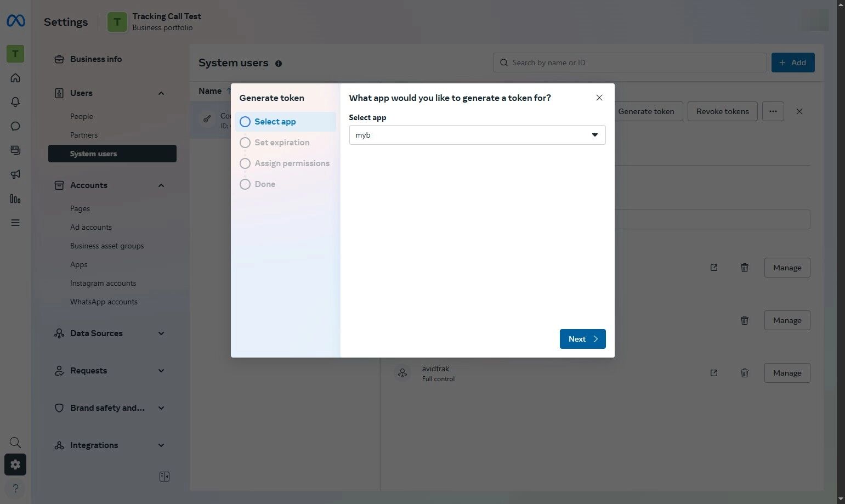Viewport: 845px width, 504px height.
Task: Open the Home icon in the left rail
Action: click(x=15, y=78)
